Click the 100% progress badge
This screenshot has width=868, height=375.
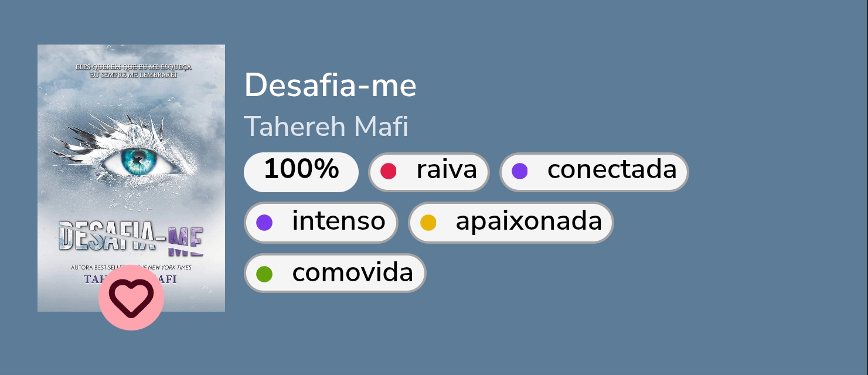click(301, 172)
